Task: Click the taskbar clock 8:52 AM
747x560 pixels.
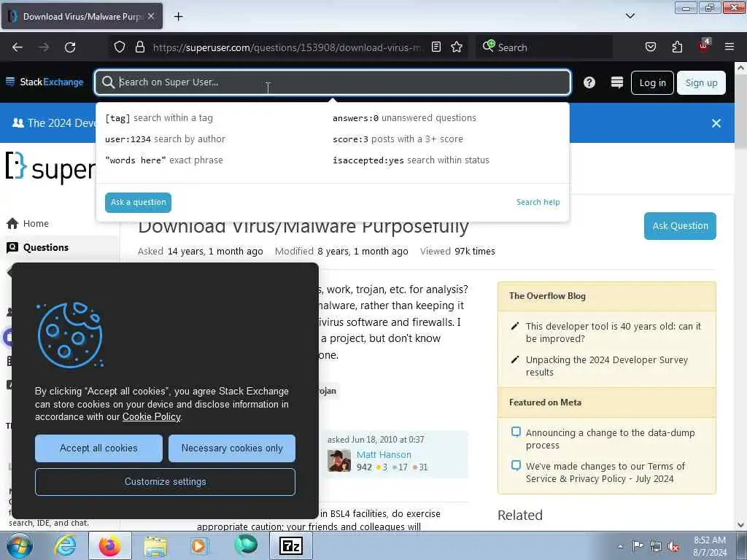Action: pos(709,546)
